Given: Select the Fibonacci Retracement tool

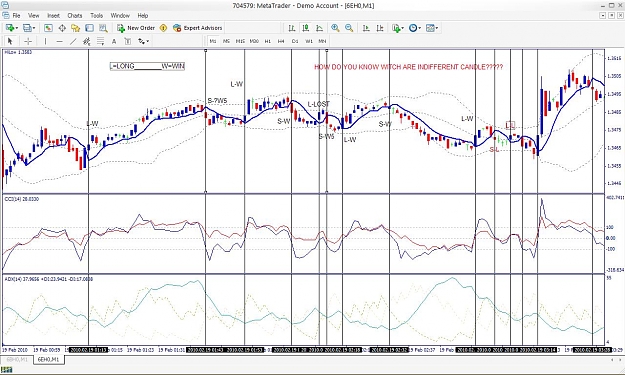Looking at the screenshot, I should tap(100, 41).
